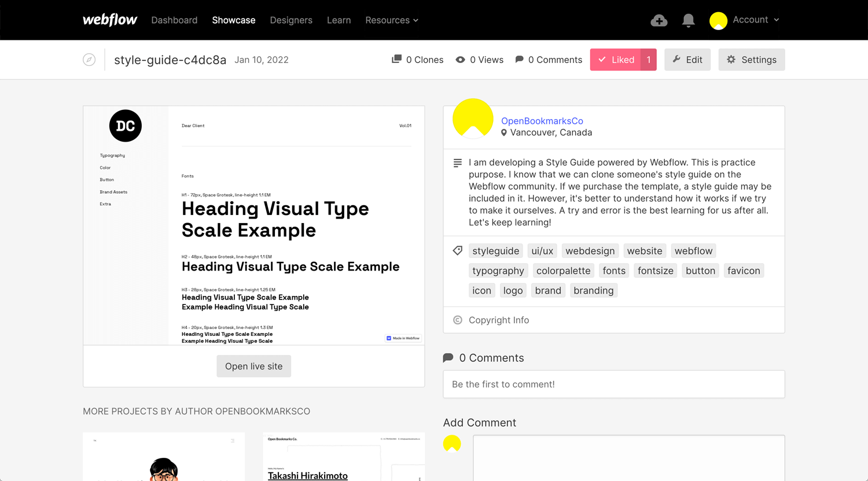This screenshot has height=481, width=868.
Task: Click the compass discover icon
Action: (x=89, y=60)
